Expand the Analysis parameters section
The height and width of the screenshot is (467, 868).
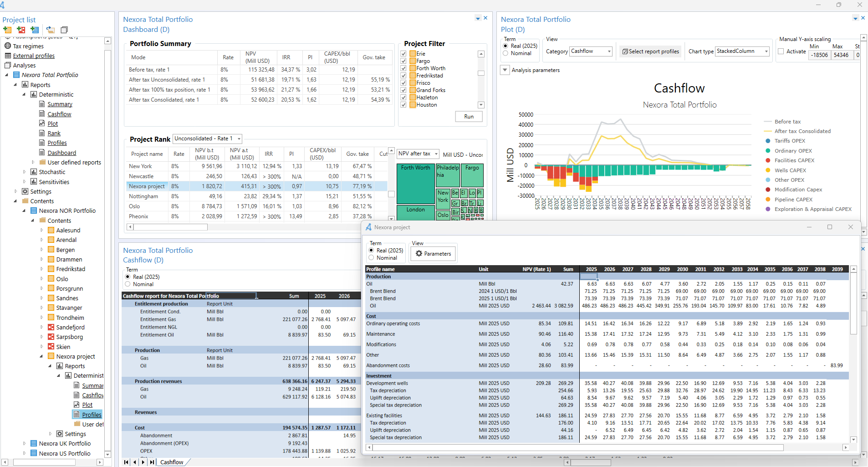tap(505, 70)
